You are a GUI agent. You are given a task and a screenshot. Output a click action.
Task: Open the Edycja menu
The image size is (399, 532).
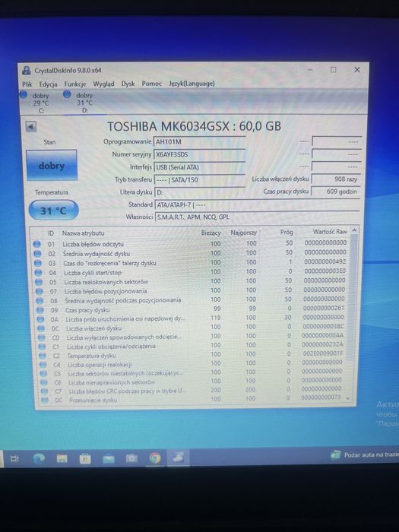point(48,84)
